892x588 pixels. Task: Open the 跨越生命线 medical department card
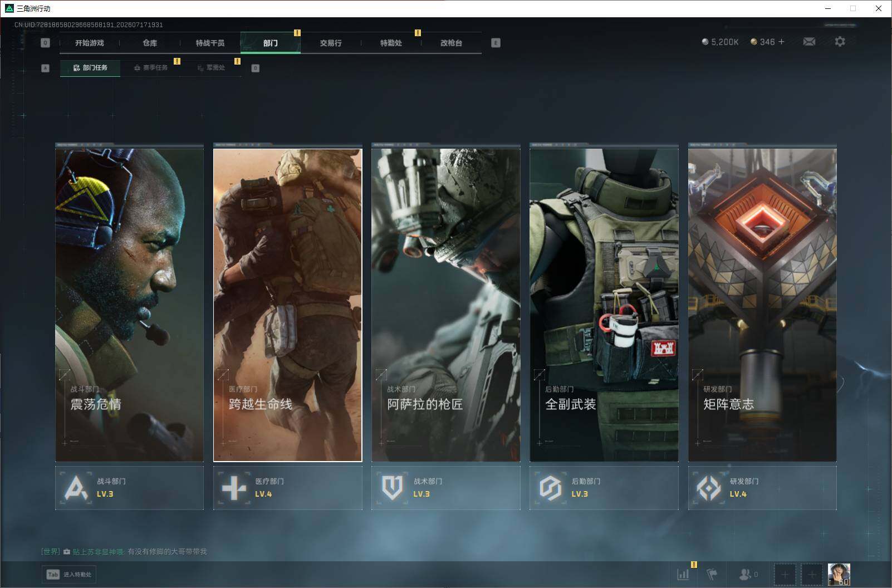tap(288, 305)
